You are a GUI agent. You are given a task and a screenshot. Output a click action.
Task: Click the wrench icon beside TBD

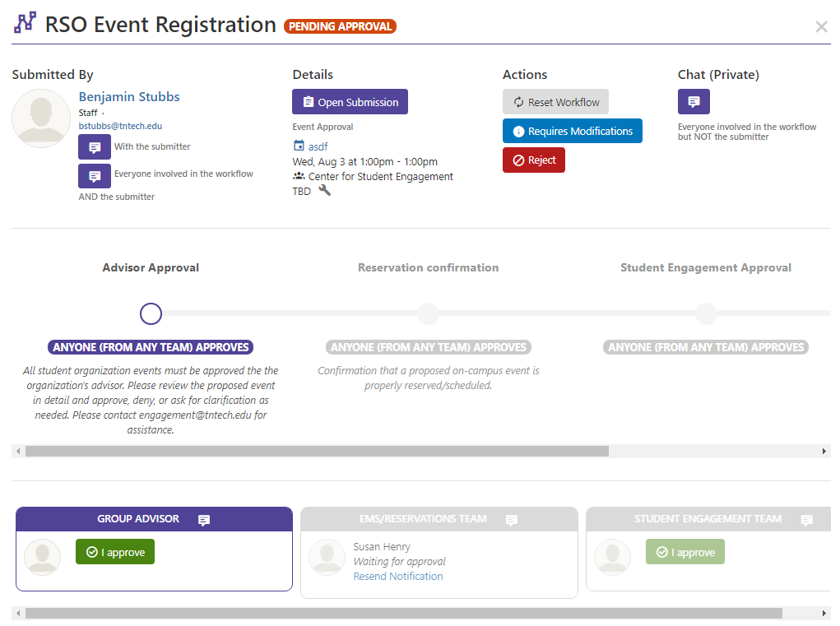click(x=325, y=190)
